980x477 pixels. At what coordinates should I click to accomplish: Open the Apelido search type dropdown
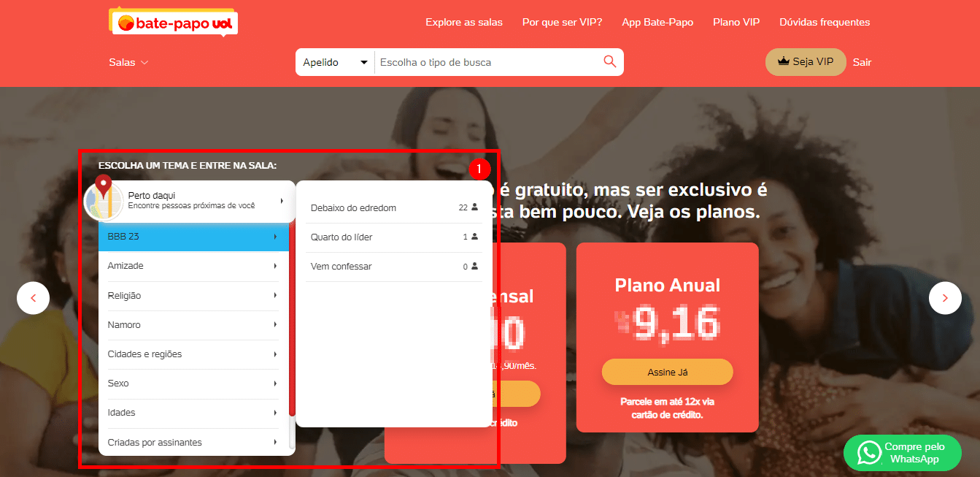pyautogui.click(x=335, y=62)
